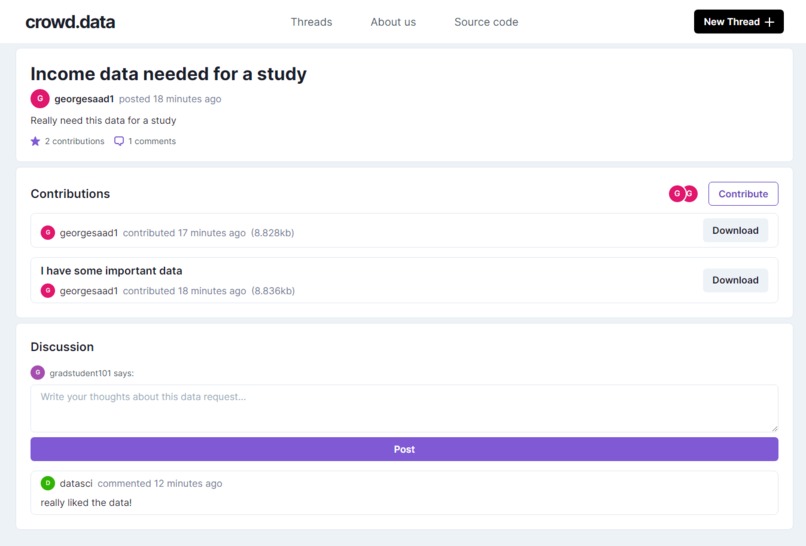Click the 'gradstudent101 says:' label

(x=91, y=373)
